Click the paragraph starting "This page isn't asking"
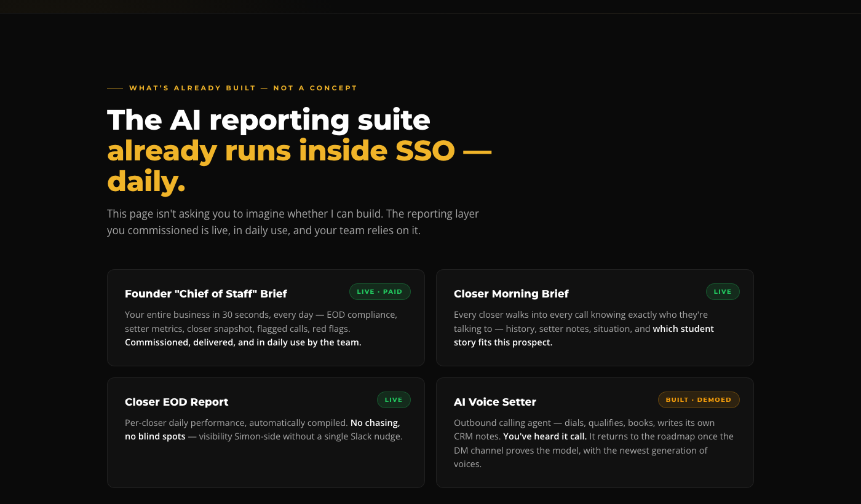 click(x=293, y=222)
